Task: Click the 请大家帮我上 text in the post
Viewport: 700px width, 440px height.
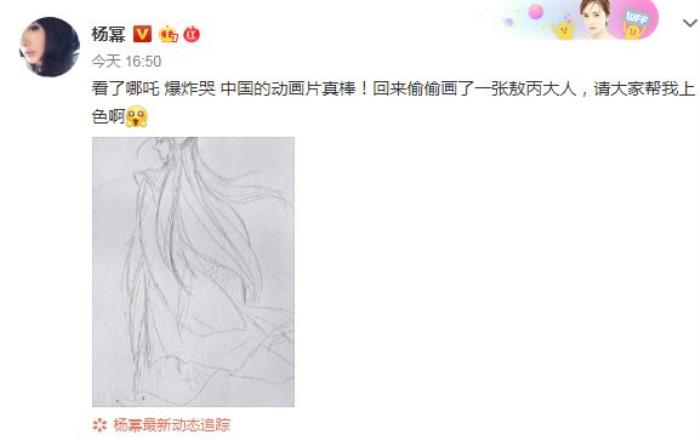Action: coord(644,89)
